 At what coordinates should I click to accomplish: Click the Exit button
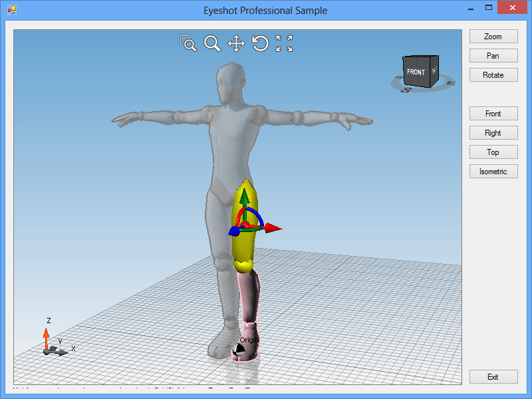tap(493, 377)
